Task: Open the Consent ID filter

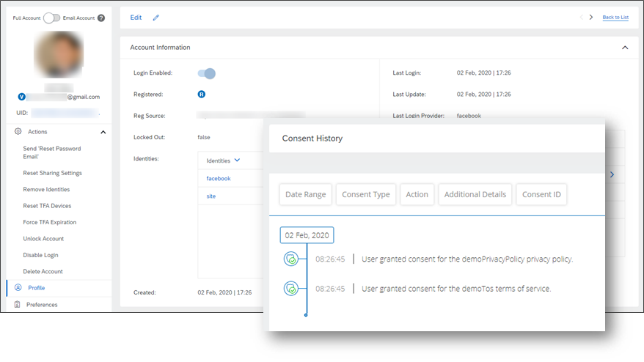Action: pos(541,194)
